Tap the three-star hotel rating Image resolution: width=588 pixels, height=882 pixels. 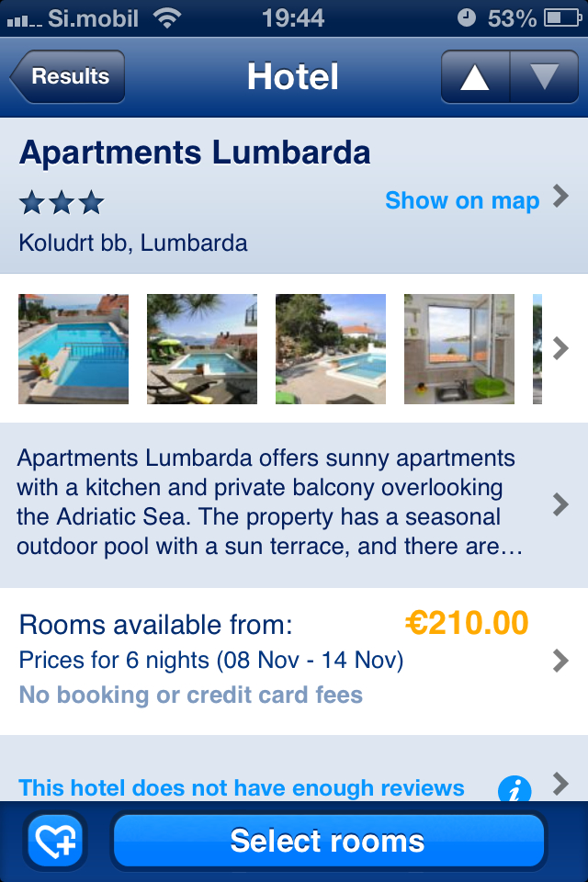pos(62,202)
